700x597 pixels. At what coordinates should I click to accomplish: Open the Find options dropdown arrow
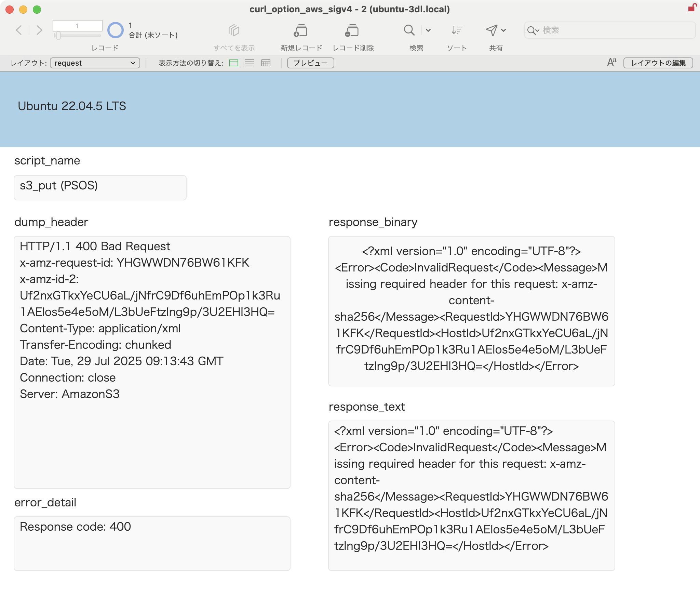[x=428, y=30]
